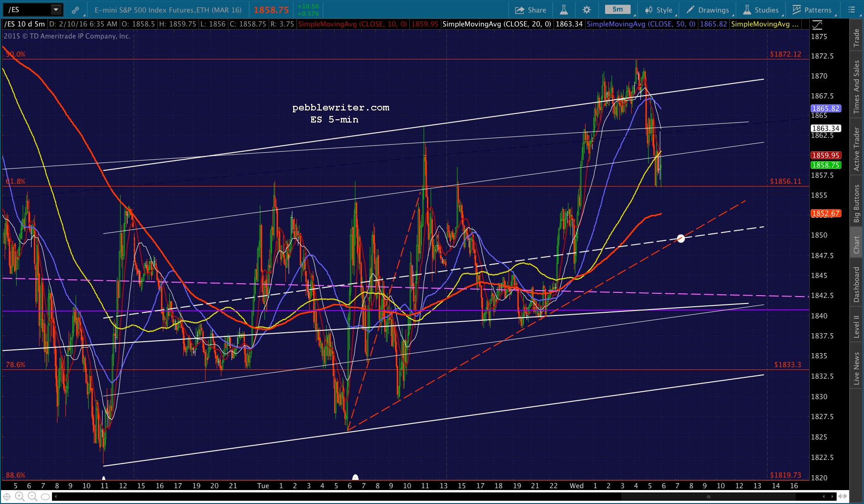The height and width of the screenshot is (504, 864).
Task: Open the Times And Sales side tab
Action: pos(857,87)
